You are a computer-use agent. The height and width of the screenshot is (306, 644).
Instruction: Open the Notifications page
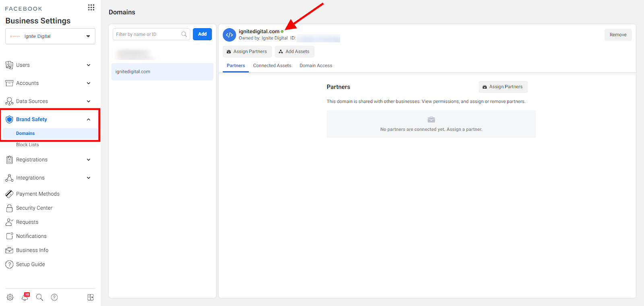pos(31,236)
